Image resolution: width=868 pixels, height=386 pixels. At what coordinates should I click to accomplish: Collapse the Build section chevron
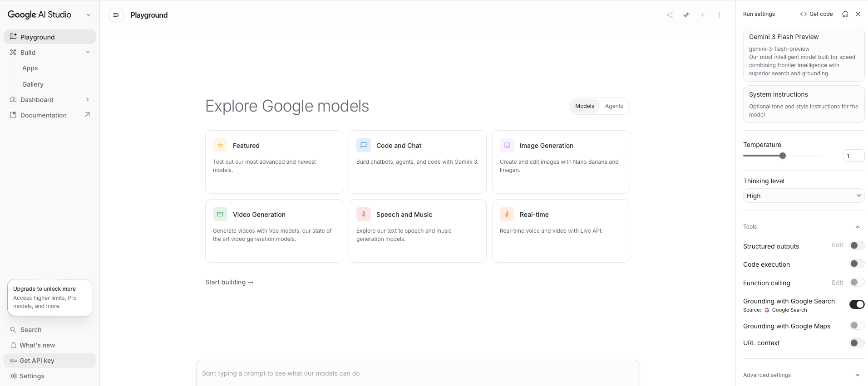click(88, 52)
